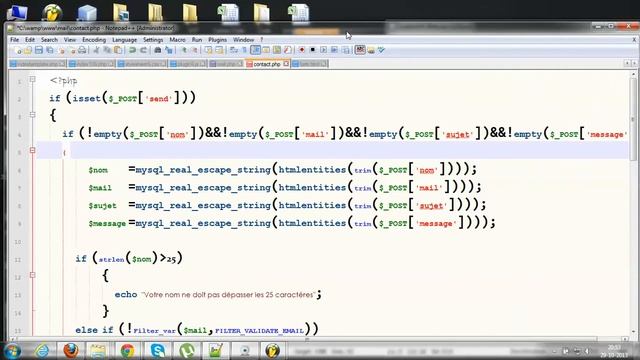Collapse the fold marker at line 1
640x360 pixels.
coord(32,80)
